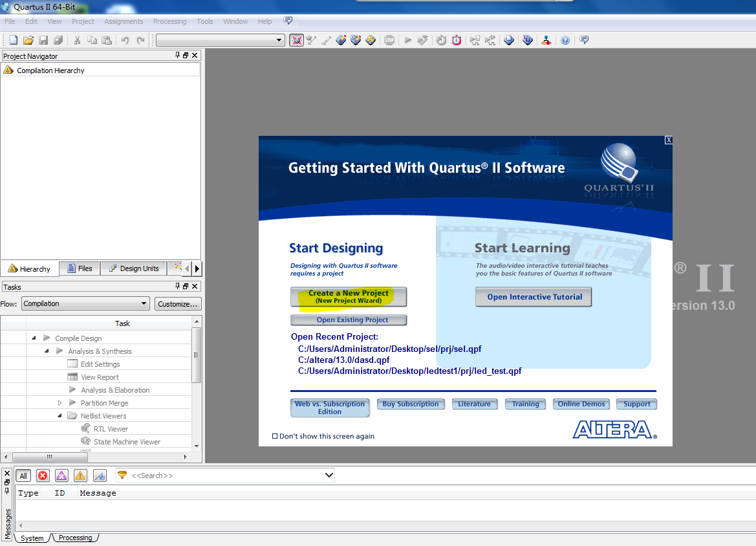
Task: Click the Redo arrow icon
Action: click(140, 40)
